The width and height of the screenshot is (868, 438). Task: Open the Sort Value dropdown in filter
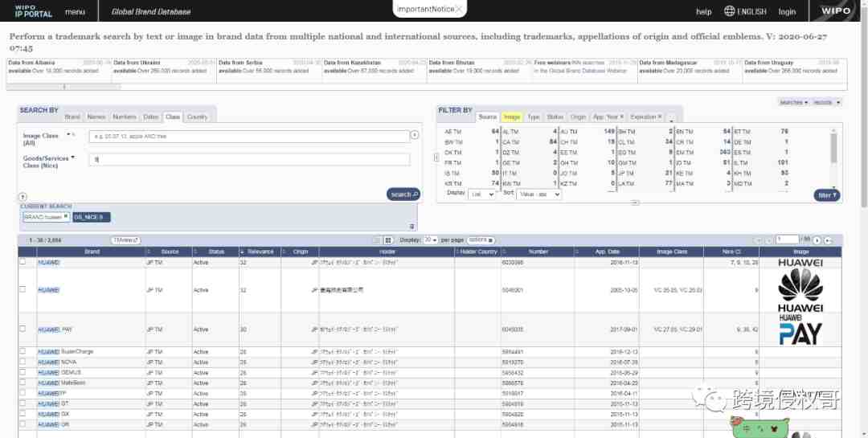[538, 195]
